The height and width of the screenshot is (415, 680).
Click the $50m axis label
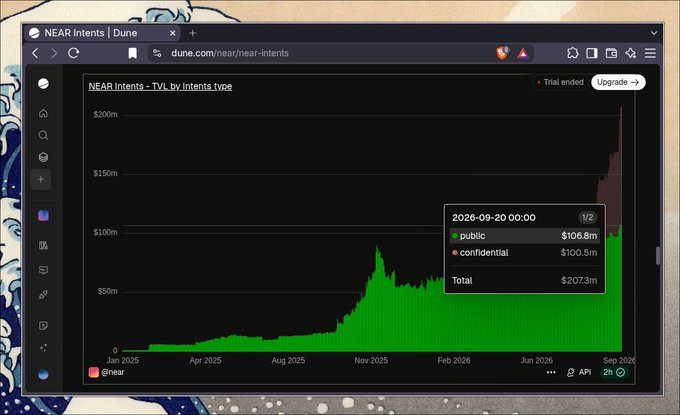tap(108, 291)
